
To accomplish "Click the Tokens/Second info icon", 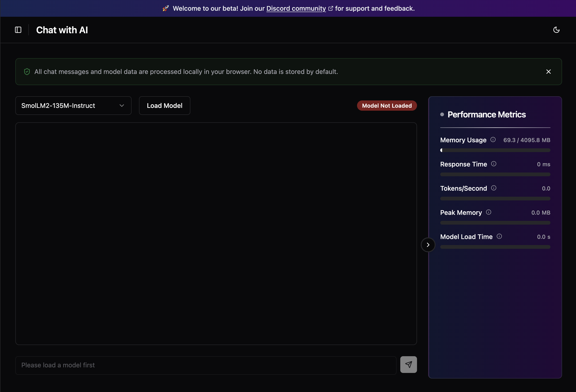I will click(x=493, y=188).
